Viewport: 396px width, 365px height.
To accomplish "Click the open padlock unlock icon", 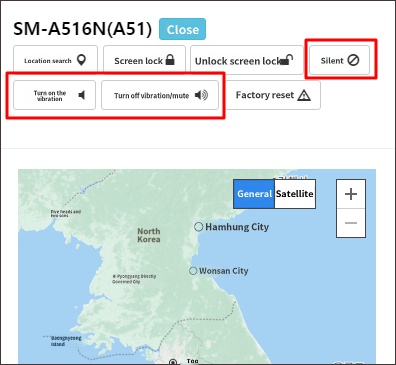I will coord(286,59).
